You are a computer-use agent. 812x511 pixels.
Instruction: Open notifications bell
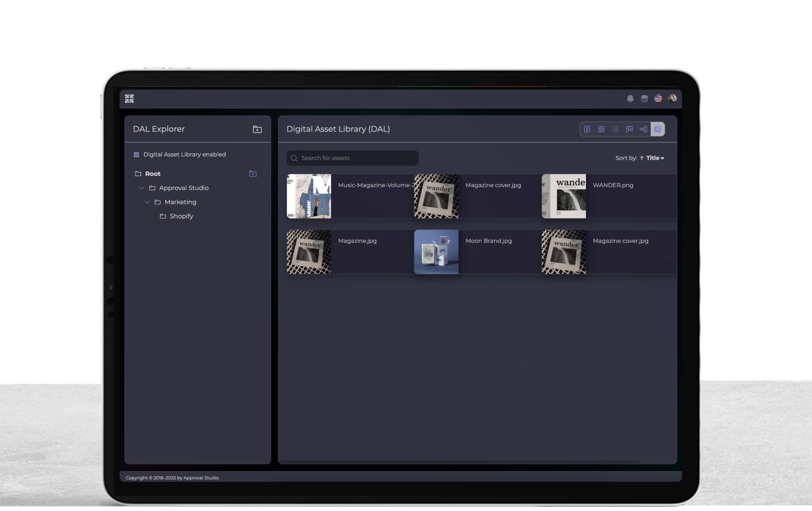click(x=630, y=99)
